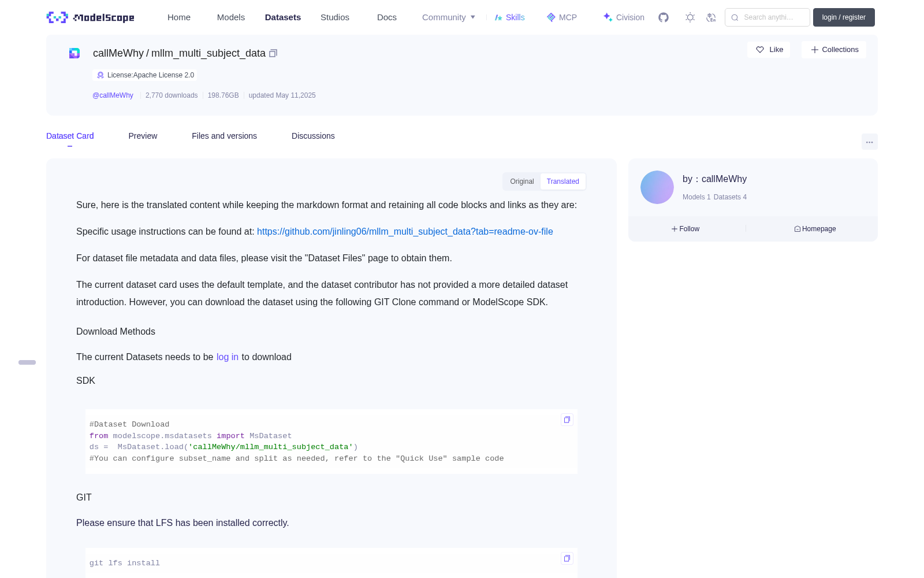Viewport: 924px width, 578px height.
Task: Go to the Home page
Action: [x=179, y=17]
